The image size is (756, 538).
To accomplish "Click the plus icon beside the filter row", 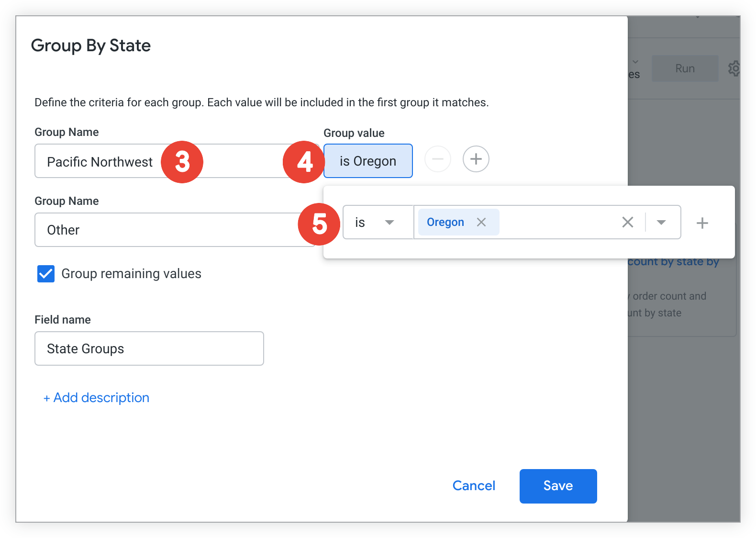I will [x=702, y=223].
